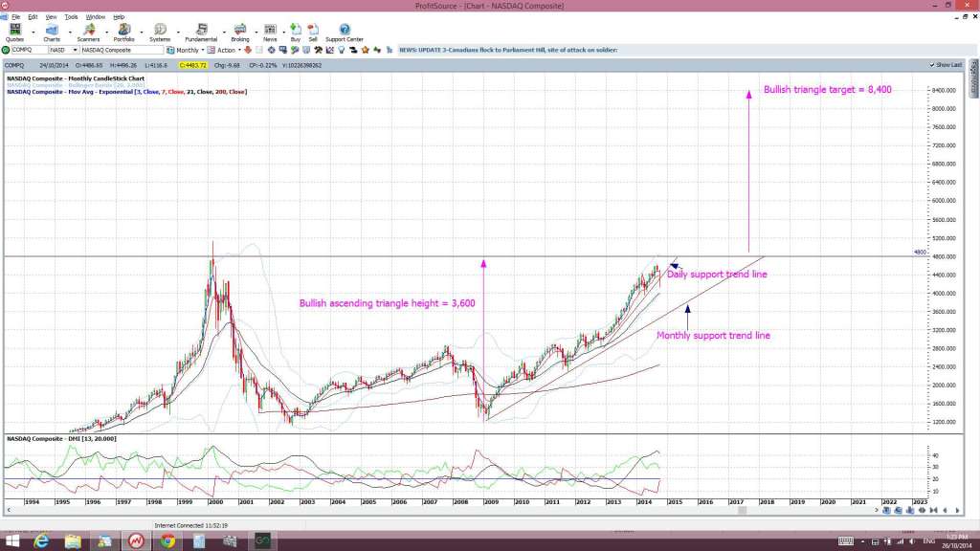Click the Bullish triangle target = 8,400 annotation
Screen dimensions: 980x551
pos(828,89)
